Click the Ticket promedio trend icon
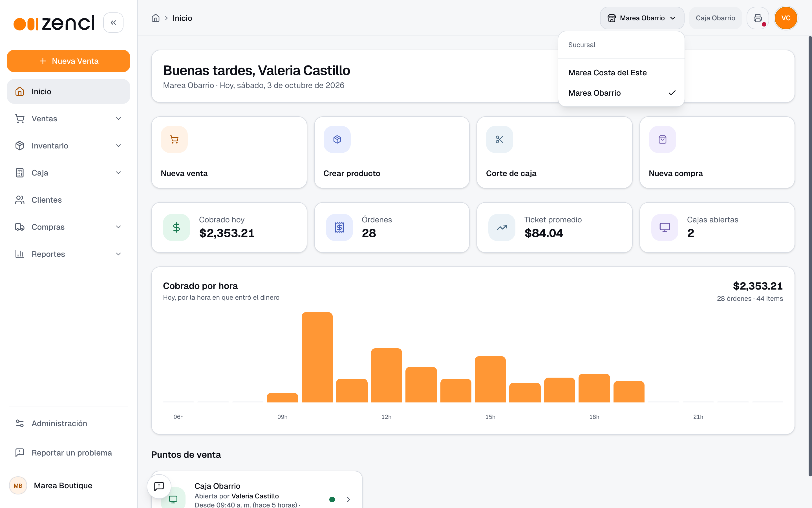Screen dimensions: 812x508 click(x=502, y=227)
